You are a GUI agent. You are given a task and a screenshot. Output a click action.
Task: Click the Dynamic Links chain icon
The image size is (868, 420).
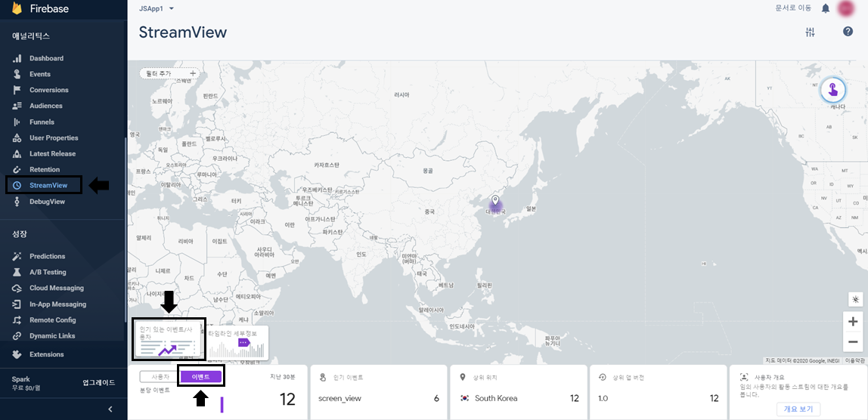pyautogui.click(x=17, y=336)
